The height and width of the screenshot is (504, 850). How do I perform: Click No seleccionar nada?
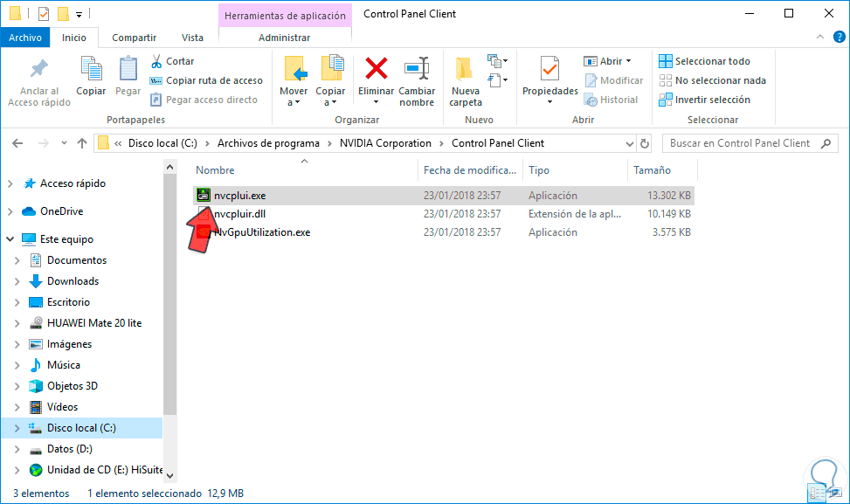(712, 80)
